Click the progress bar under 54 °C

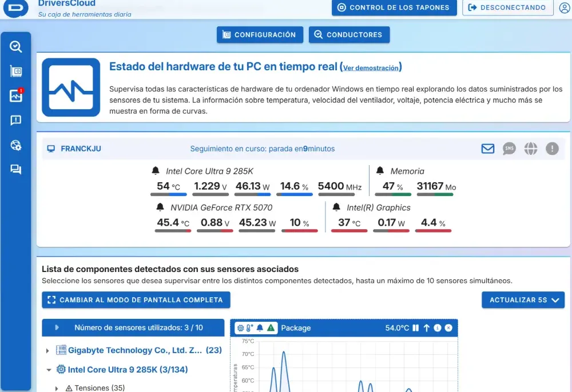pyautogui.click(x=169, y=194)
